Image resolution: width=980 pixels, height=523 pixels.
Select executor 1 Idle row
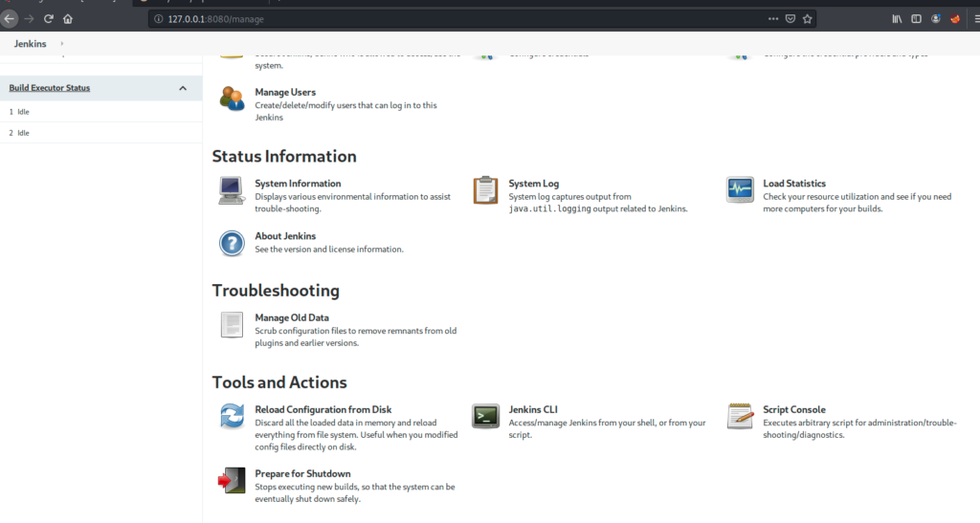pyautogui.click(x=100, y=112)
